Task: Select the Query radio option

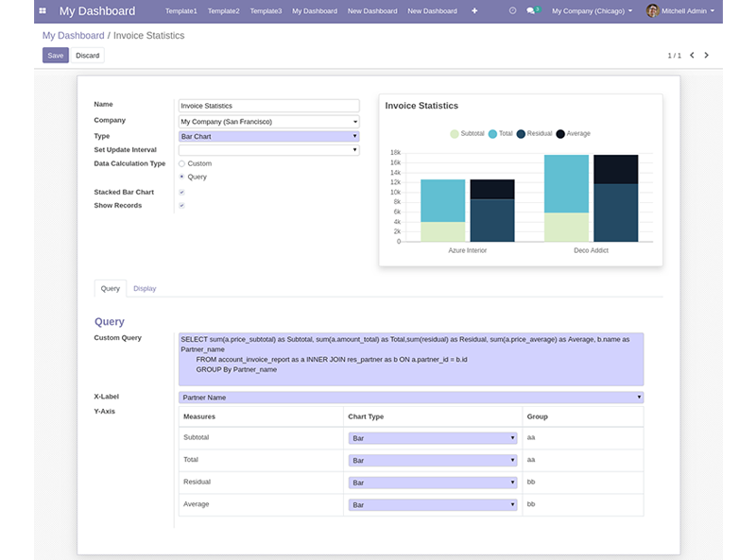Action: [181, 177]
